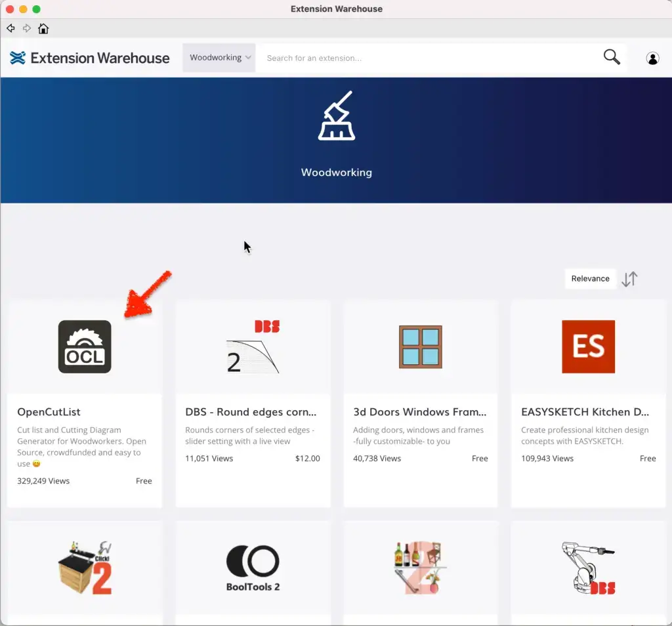Viewport: 672px width, 626px height.
Task: Open the user account icon
Action: pos(653,58)
